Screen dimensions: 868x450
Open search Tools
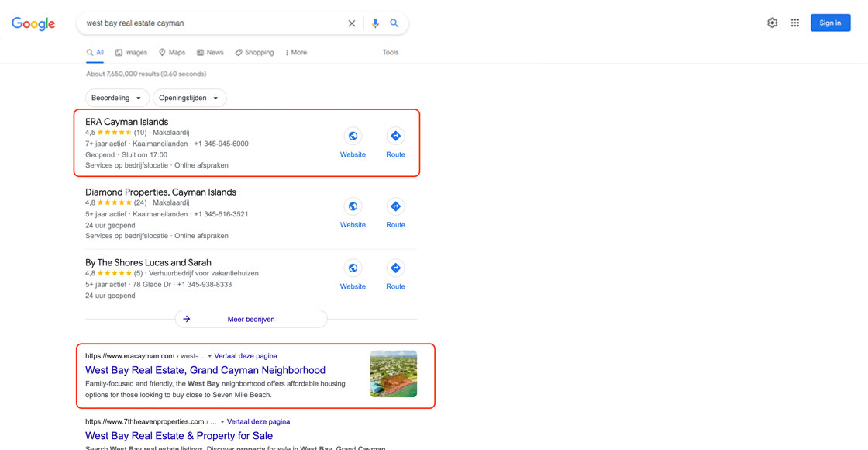[391, 53]
